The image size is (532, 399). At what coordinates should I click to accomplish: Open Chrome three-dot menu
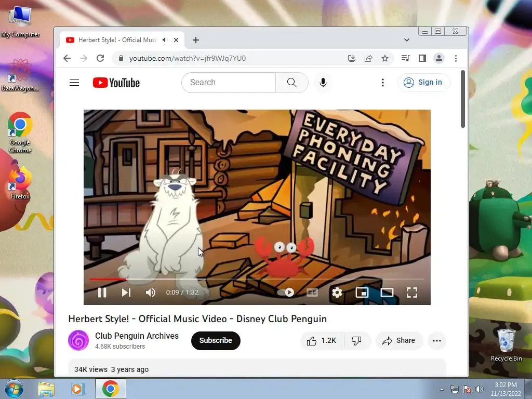[x=456, y=58]
